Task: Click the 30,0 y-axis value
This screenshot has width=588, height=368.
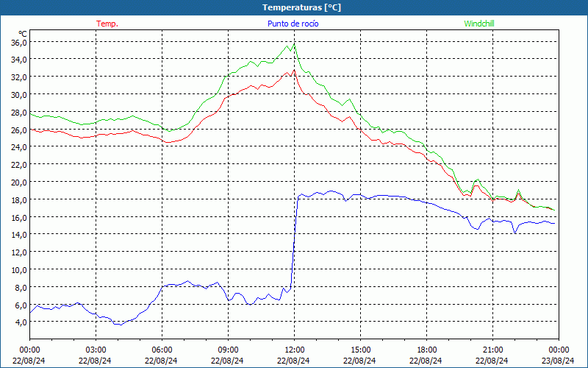Action: (19, 95)
